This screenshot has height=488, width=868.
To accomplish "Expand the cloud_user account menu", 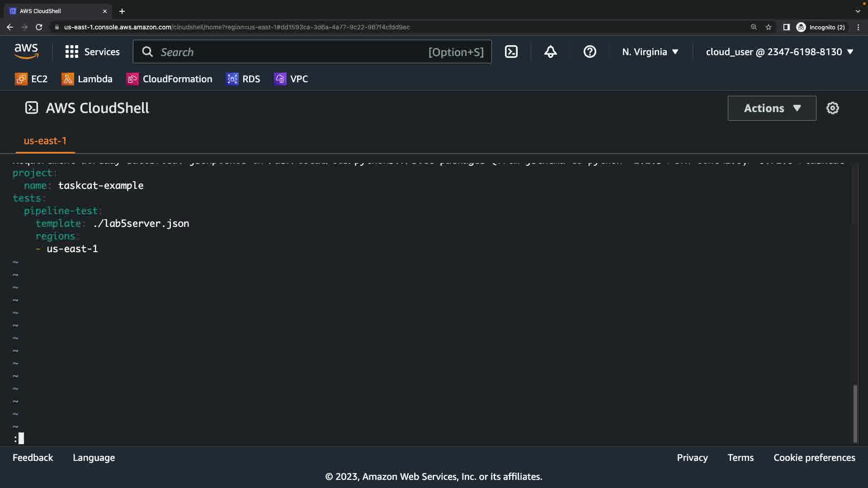I will click(x=779, y=52).
